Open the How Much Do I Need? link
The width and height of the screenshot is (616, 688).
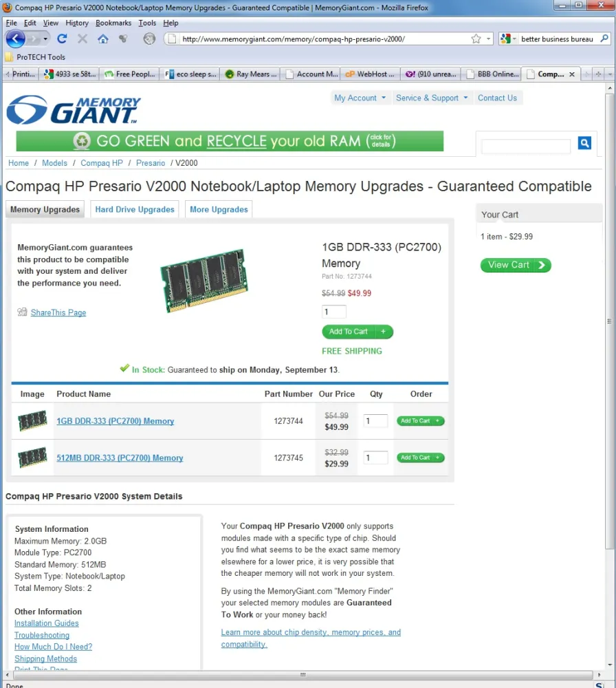coord(53,647)
